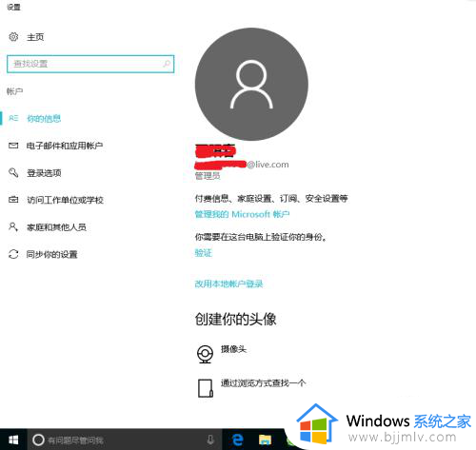Open 家庭和其他人员 section
Screen dimensions: 476x450
(56, 227)
